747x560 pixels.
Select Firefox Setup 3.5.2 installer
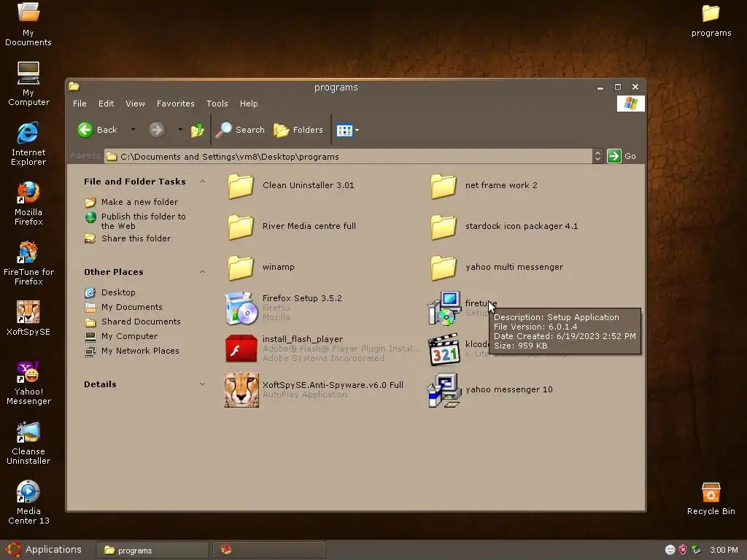[284, 308]
